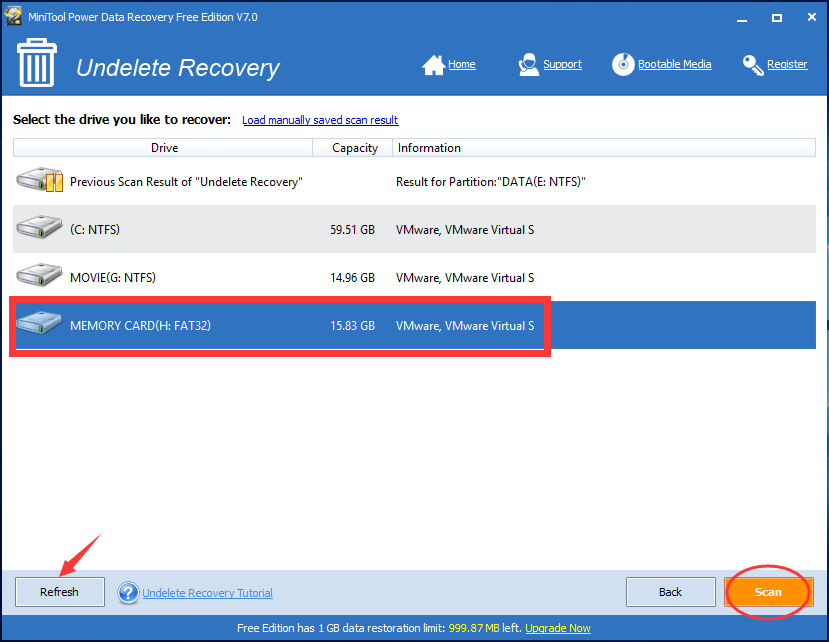This screenshot has width=829, height=642.
Task: Select the MOVIE(G: NTFS) drive row
Action: pyautogui.click(x=414, y=277)
